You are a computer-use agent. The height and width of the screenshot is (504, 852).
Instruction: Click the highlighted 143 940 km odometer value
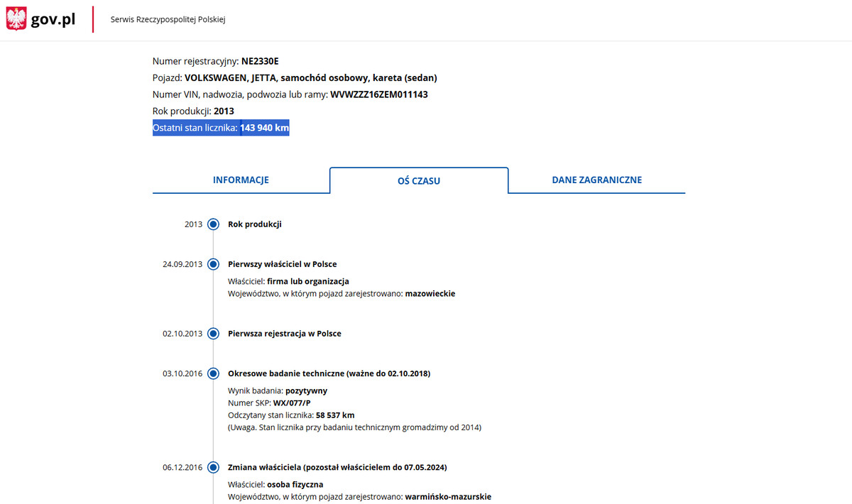(265, 128)
